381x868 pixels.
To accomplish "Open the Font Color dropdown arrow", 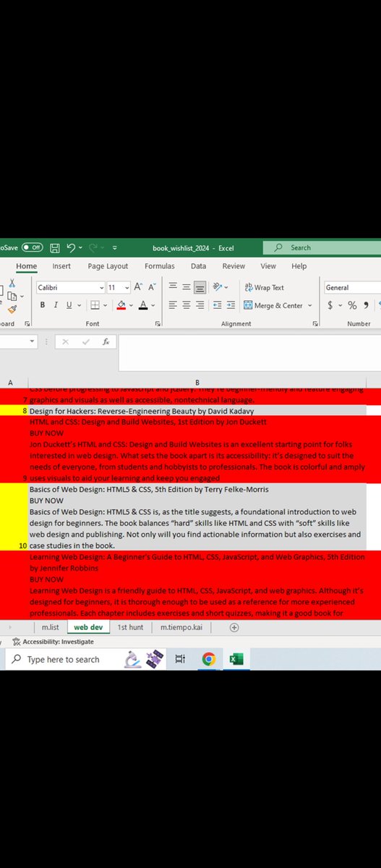I will (x=153, y=305).
